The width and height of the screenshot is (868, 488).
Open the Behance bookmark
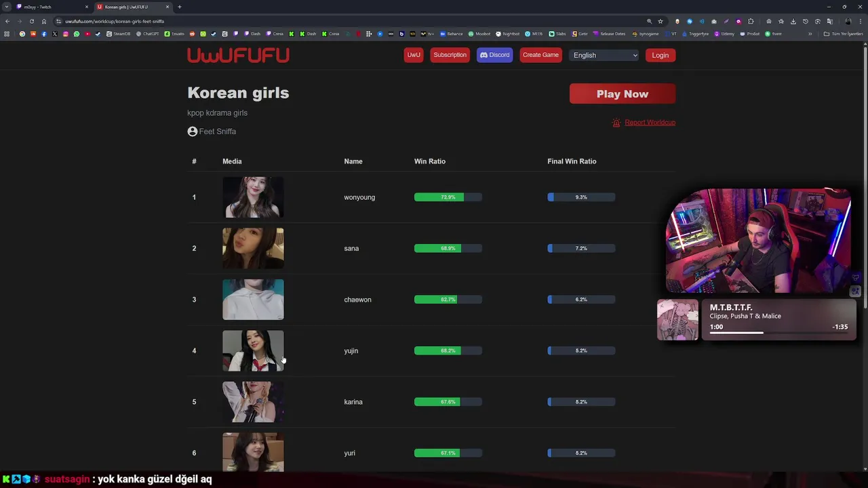pyautogui.click(x=452, y=34)
